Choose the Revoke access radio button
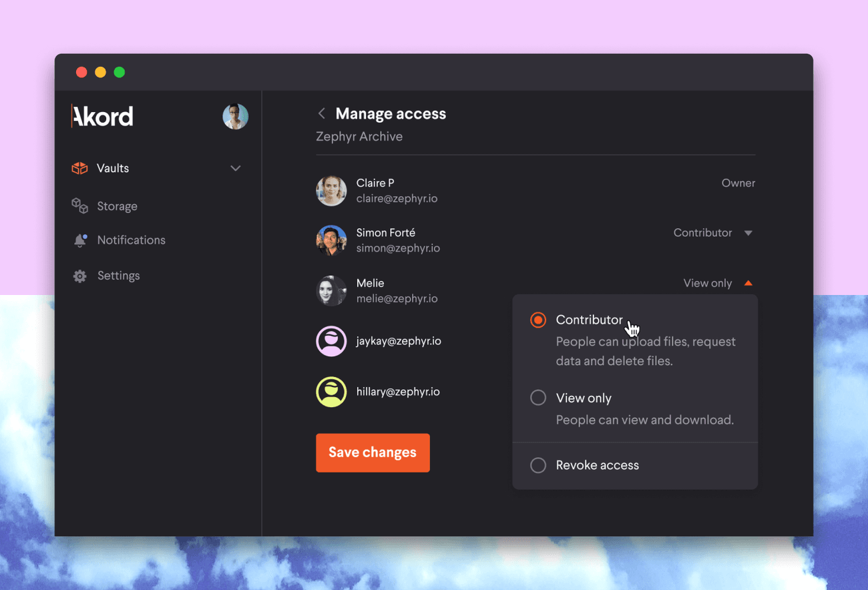The image size is (868, 590). point(538,465)
